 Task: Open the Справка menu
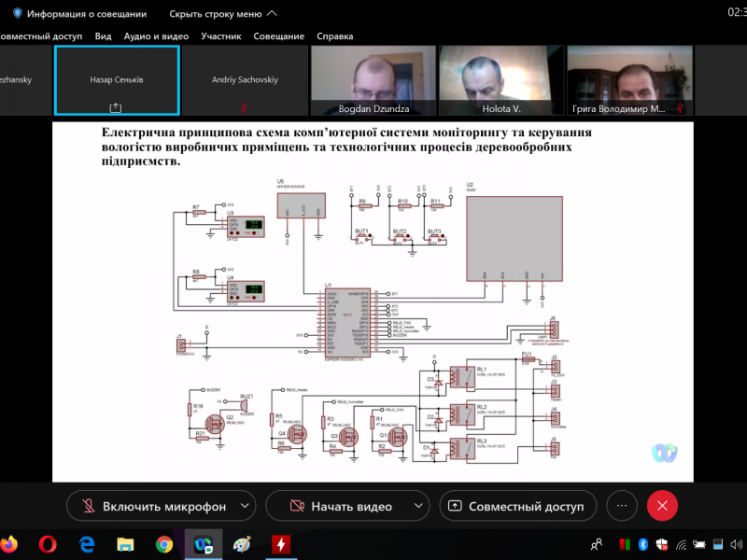[x=334, y=36]
